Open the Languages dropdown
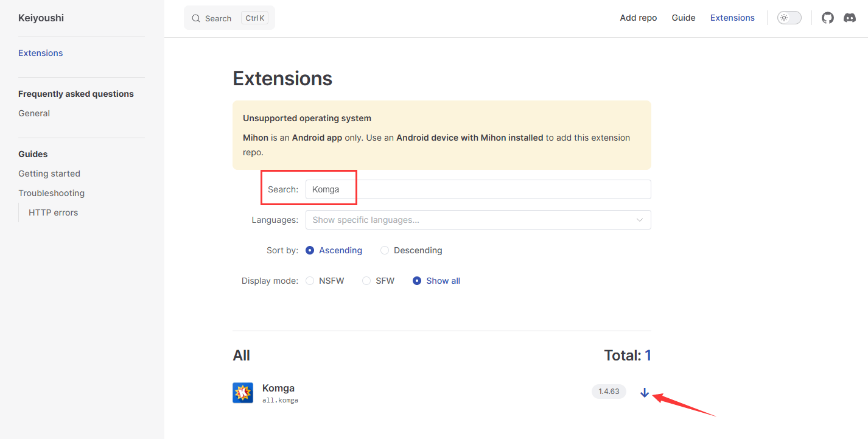 tap(469, 220)
